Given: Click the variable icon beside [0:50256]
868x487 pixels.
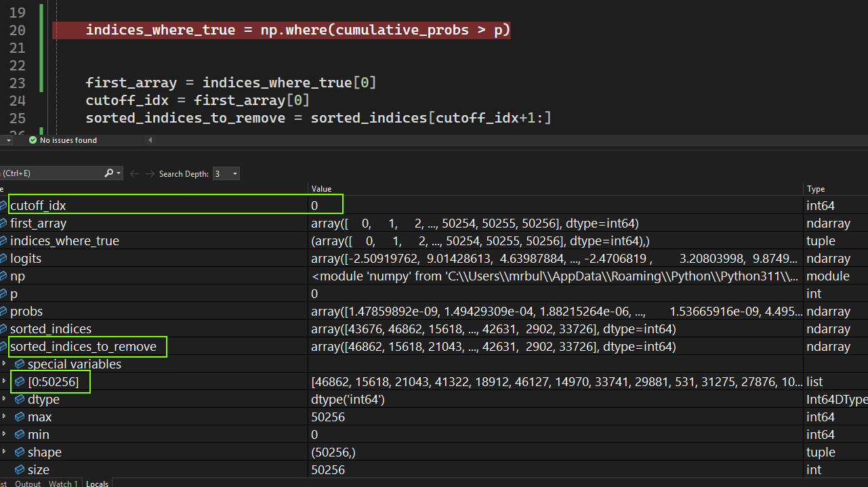Looking at the screenshot, I should [19, 382].
